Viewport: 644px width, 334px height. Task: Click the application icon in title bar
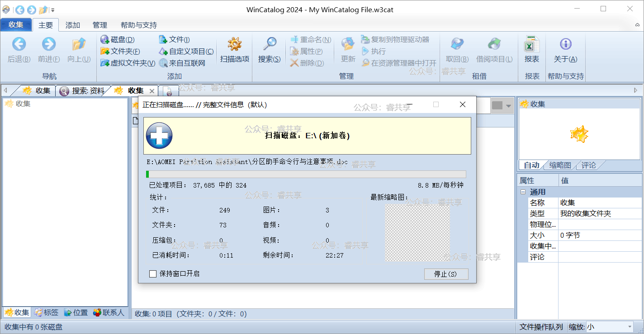6,9
